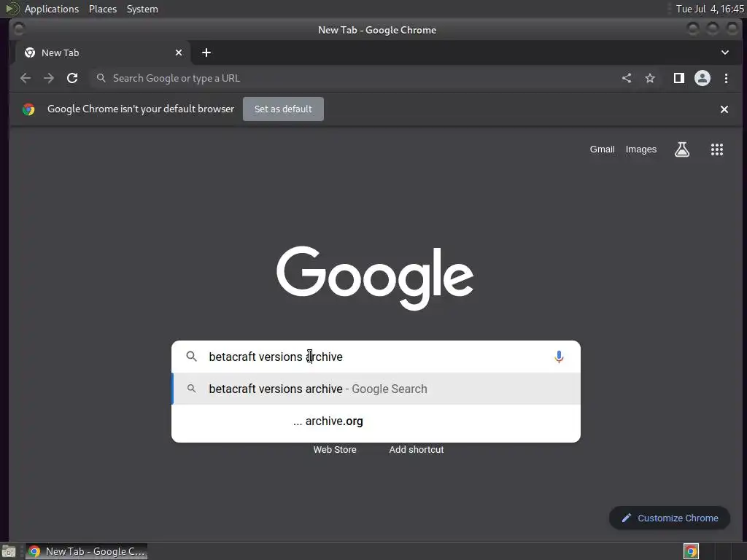
Task: Open the Places menu
Action: (x=102, y=9)
